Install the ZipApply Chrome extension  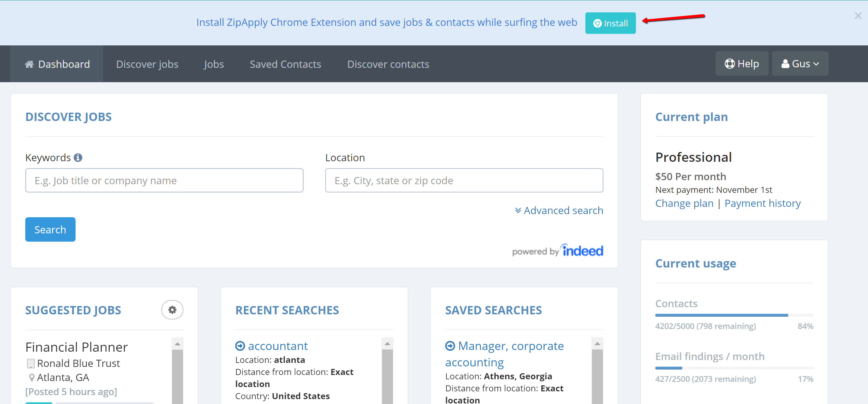click(x=610, y=23)
